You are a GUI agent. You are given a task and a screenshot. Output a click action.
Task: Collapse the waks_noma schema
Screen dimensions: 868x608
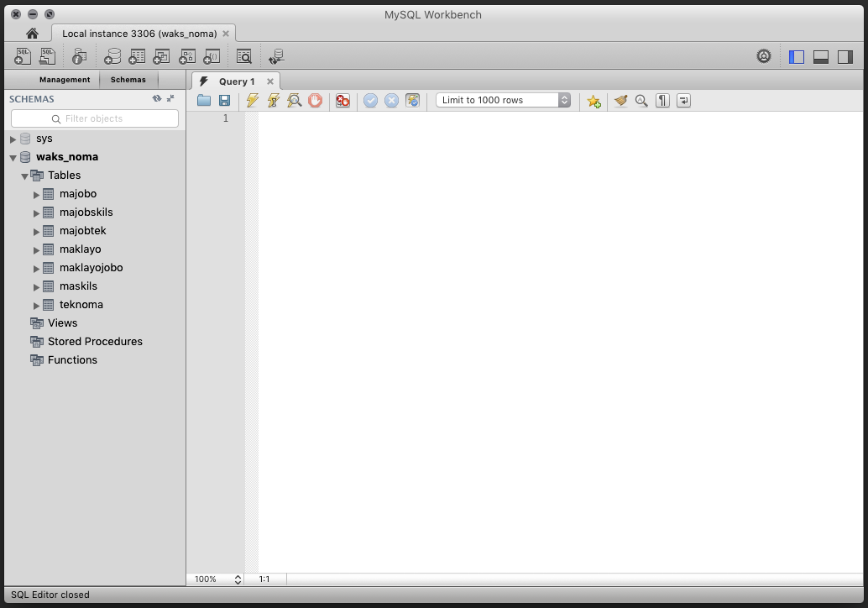click(13, 158)
